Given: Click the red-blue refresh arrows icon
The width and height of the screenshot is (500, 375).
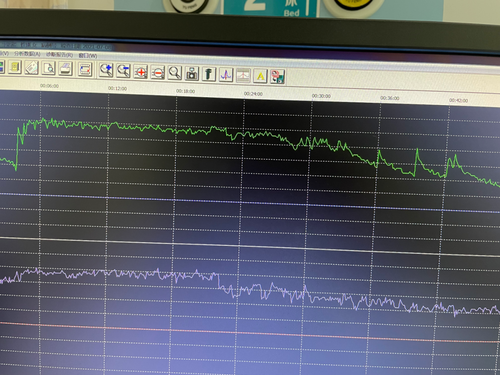Looking at the screenshot, I should (x=85, y=70).
